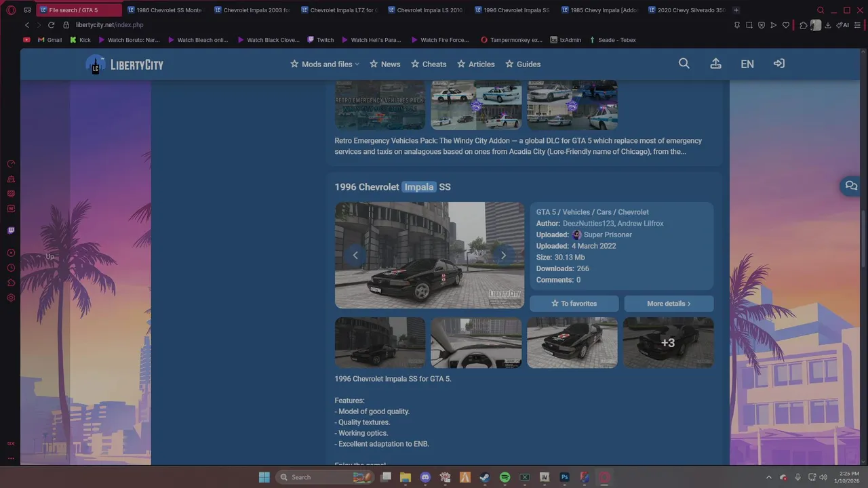The height and width of the screenshot is (488, 868).
Task: Open the Chevrolet category breadcrumb link
Action: [633, 212]
